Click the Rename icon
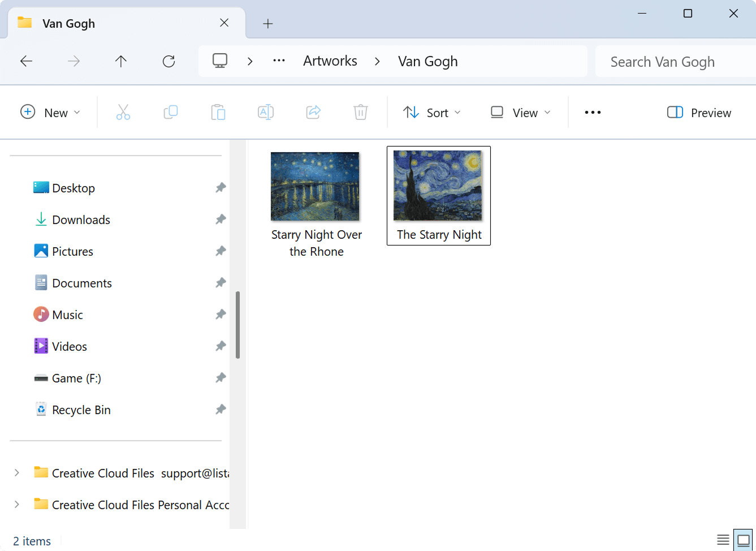Image resolution: width=756 pixels, height=551 pixels. click(266, 112)
